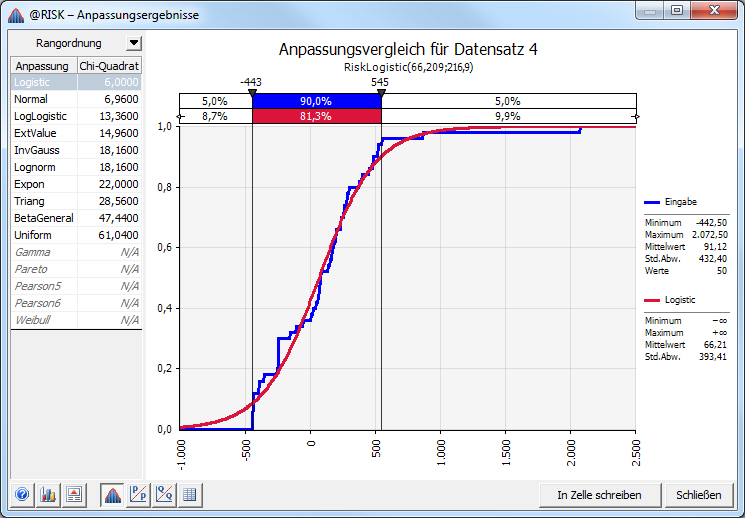745x518 pixels.
Task: Maximize the @RISK window
Action: (677, 10)
